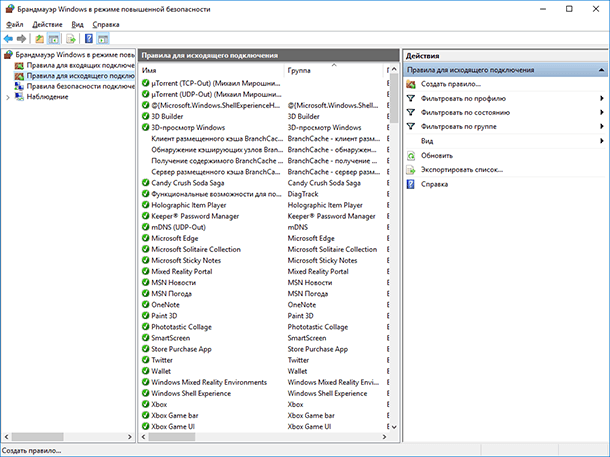Viewport: 610px width, 457px height.
Task: Select Holographic Item Player rule name
Action: pyautogui.click(x=189, y=205)
